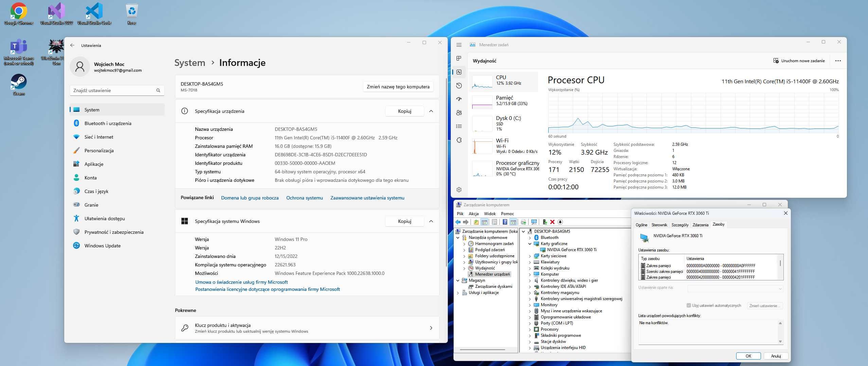Open Visual Studio Code desktop shortcut
Screen dimensions: 868x366
pyautogui.click(x=94, y=14)
